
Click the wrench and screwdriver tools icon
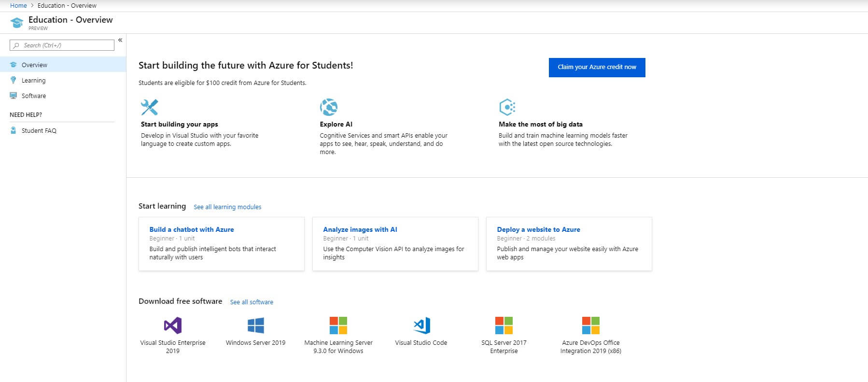(x=150, y=107)
